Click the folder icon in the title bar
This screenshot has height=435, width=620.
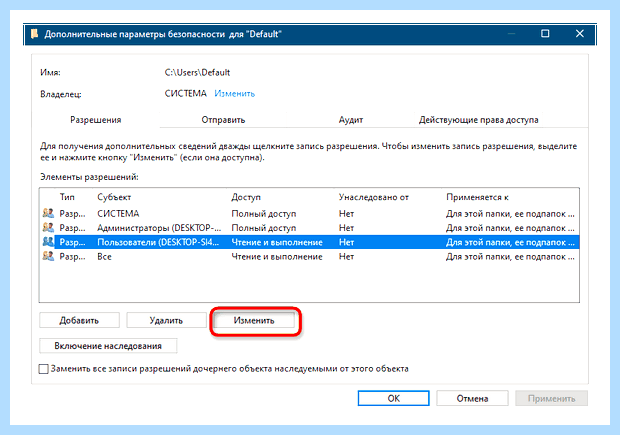click(x=35, y=34)
